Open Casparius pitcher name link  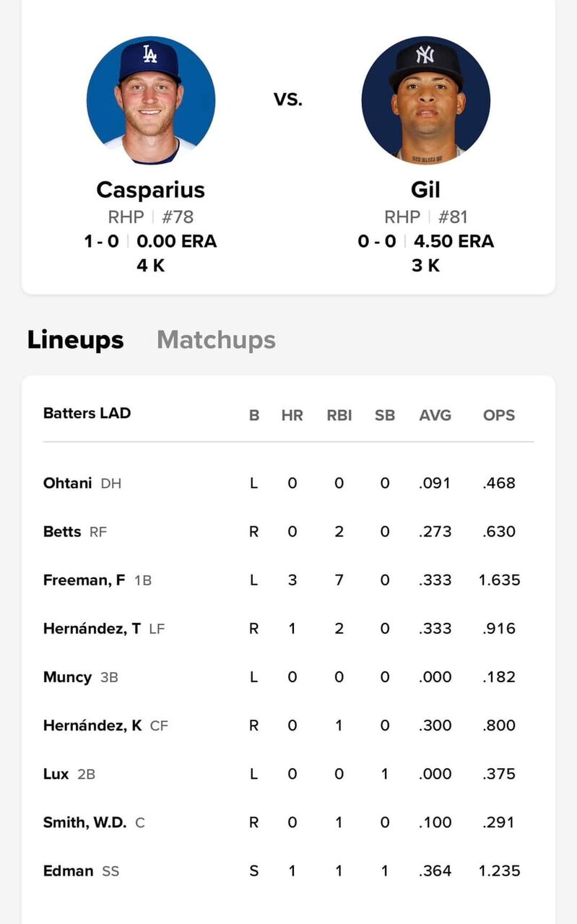150,190
